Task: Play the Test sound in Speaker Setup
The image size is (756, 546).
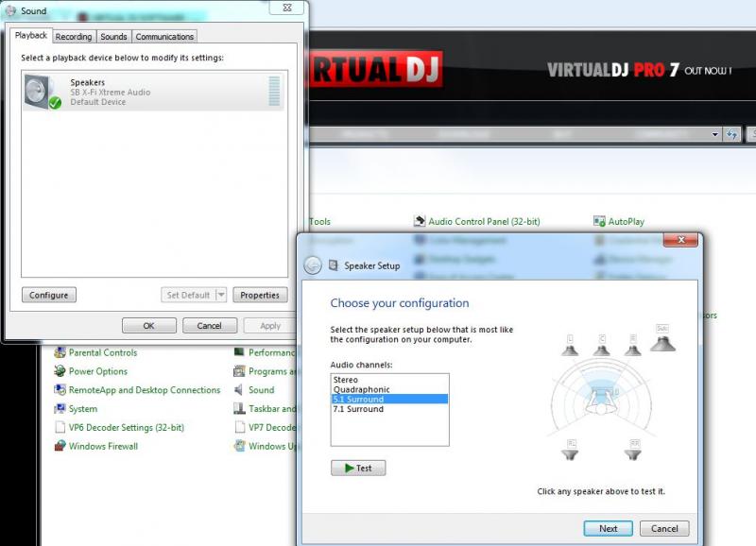Action: (358, 468)
